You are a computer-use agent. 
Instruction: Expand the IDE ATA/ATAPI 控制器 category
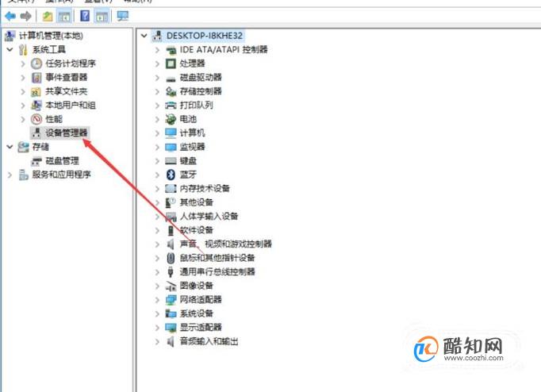coord(157,50)
